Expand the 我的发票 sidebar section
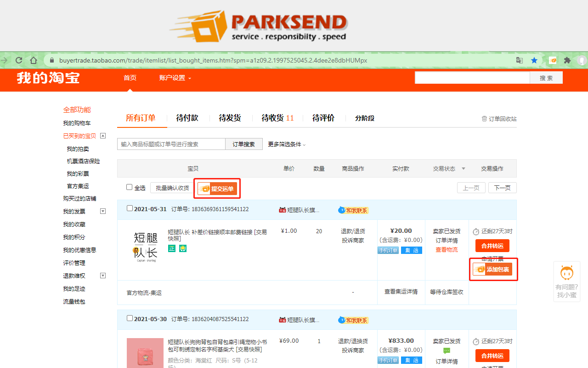Viewport: 588px width, 368px height. pyautogui.click(x=103, y=211)
